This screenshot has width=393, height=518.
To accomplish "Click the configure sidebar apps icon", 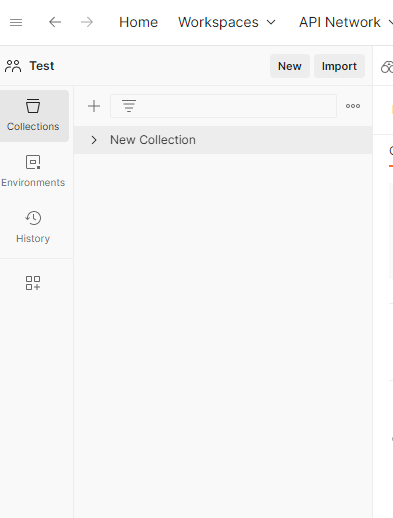I will coord(33,283).
